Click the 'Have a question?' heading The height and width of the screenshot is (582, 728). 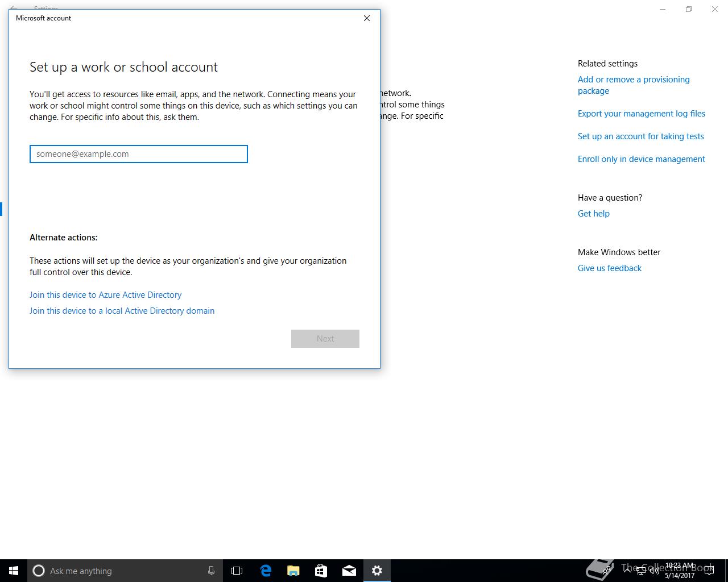(610, 198)
